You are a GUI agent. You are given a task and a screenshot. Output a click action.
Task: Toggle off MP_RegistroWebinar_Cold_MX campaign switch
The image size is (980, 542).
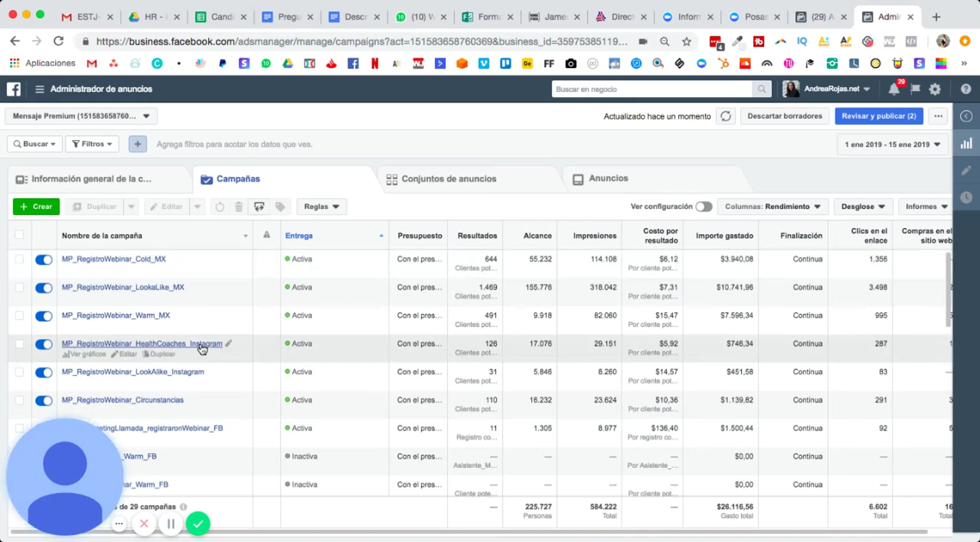[x=44, y=260]
